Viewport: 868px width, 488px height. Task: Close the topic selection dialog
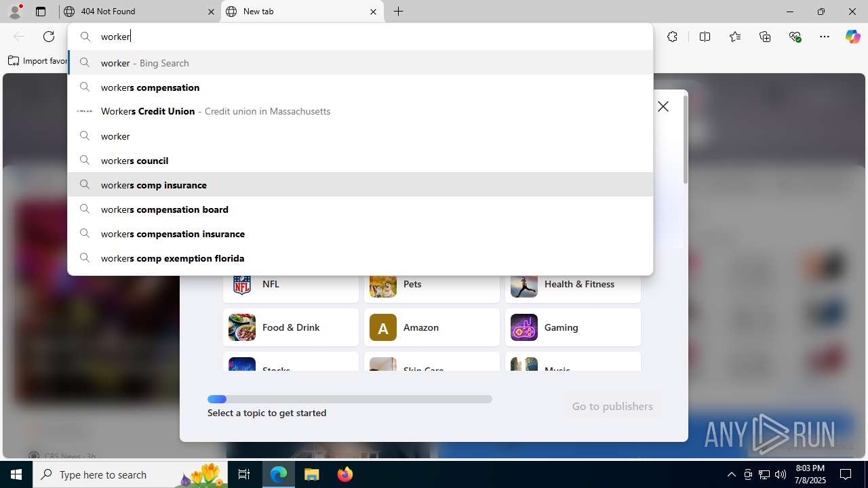tap(663, 106)
